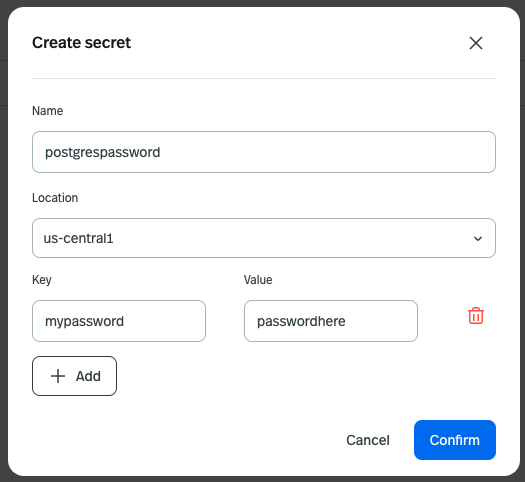
Task: Expand the Location chevron arrow
Action: tap(478, 239)
